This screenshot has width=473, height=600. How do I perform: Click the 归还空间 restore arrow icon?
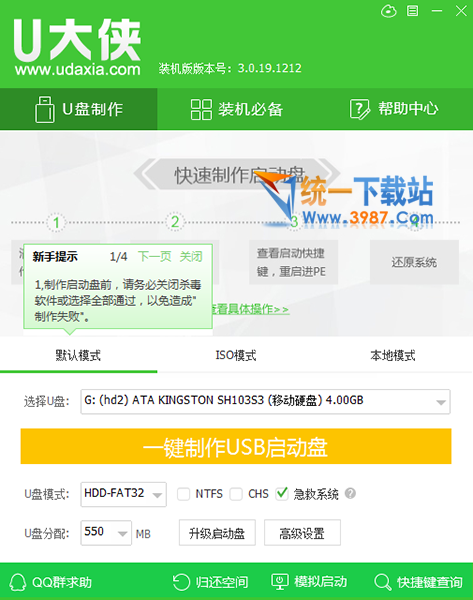181,582
